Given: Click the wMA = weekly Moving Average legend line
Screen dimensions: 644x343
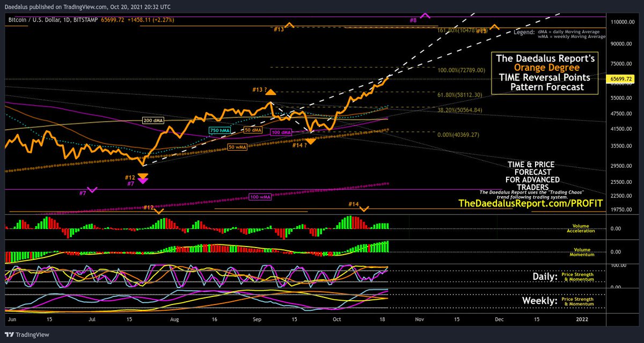Looking at the screenshot, I should (571, 37).
